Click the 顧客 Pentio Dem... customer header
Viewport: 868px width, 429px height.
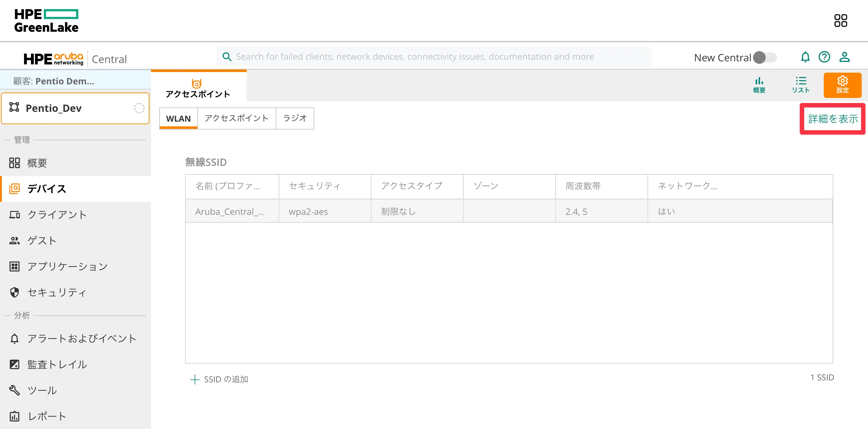54,81
